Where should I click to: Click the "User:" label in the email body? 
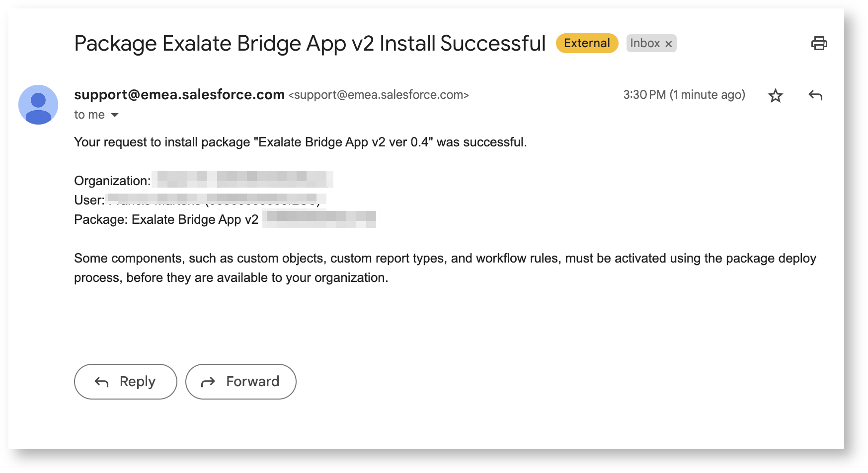(x=89, y=200)
